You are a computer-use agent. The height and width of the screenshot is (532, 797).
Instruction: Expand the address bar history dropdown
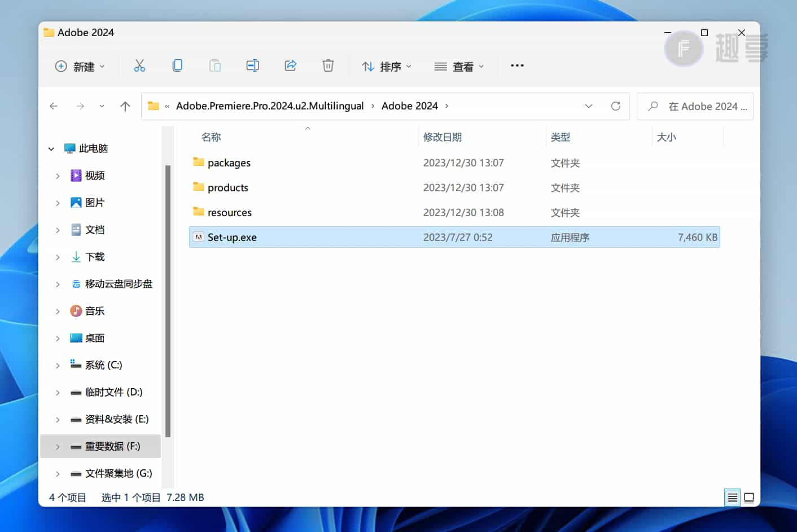[589, 106]
